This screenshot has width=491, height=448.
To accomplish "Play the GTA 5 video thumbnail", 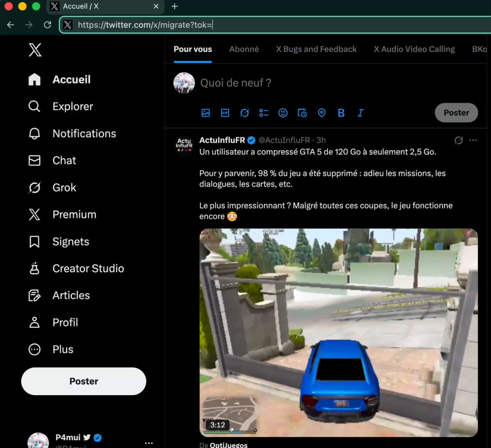I will pos(338,333).
